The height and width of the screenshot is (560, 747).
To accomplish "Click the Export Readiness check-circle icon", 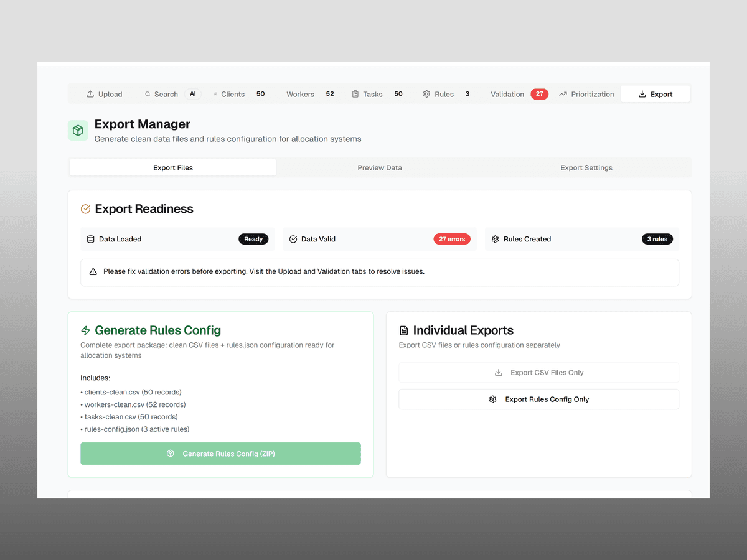I will [x=86, y=209].
